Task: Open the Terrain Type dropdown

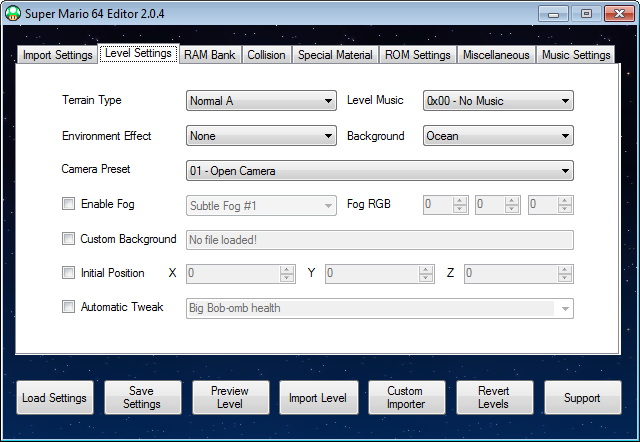Action: [261, 101]
